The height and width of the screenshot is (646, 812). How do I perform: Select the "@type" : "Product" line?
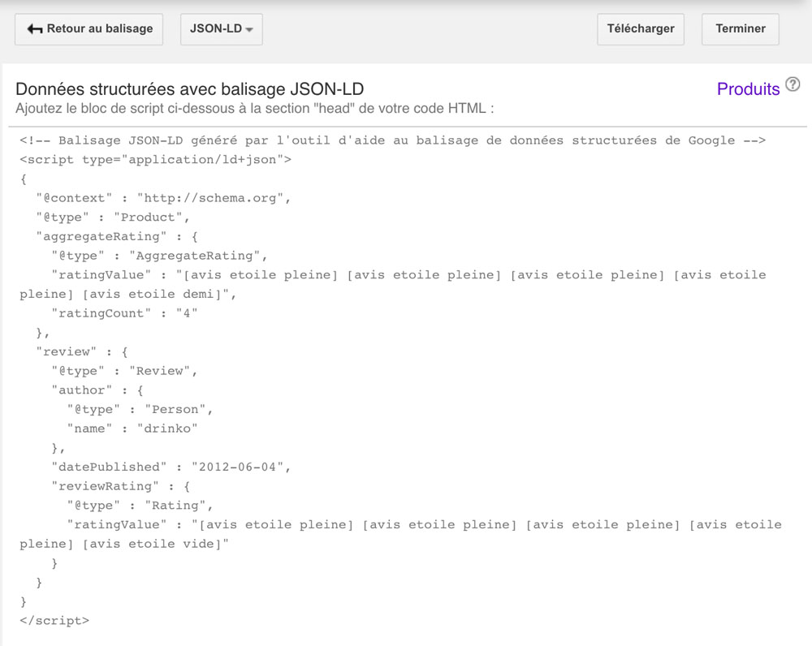(112, 217)
